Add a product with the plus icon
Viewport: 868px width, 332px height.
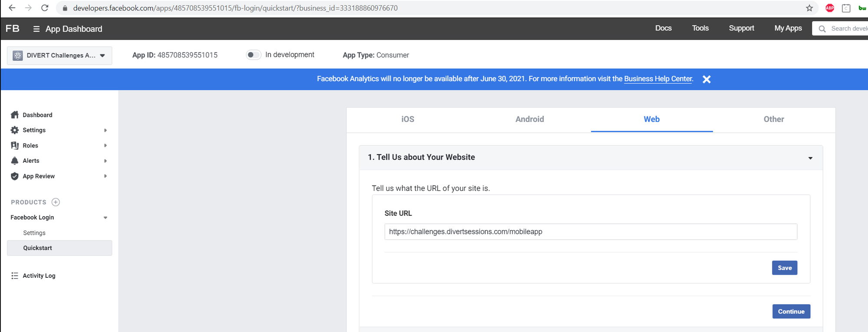[56, 202]
